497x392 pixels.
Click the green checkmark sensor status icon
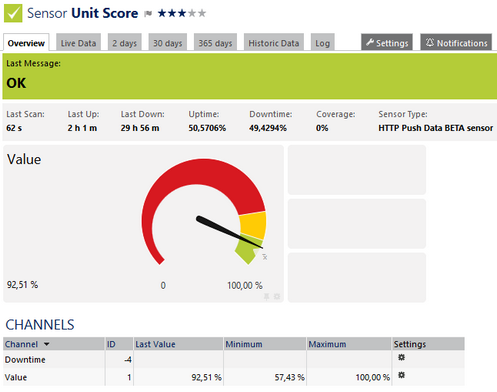(x=13, y=13)
